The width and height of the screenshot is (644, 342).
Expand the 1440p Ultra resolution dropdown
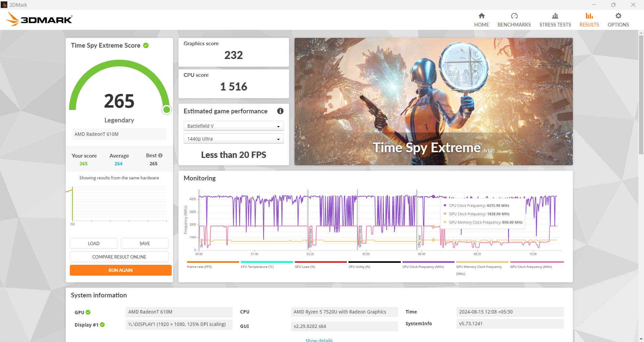tap(233, 138)
